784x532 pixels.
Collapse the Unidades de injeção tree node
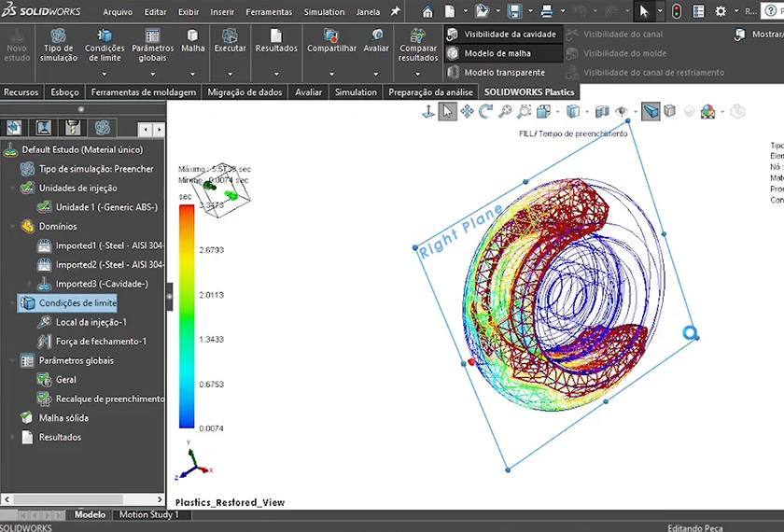12,188
